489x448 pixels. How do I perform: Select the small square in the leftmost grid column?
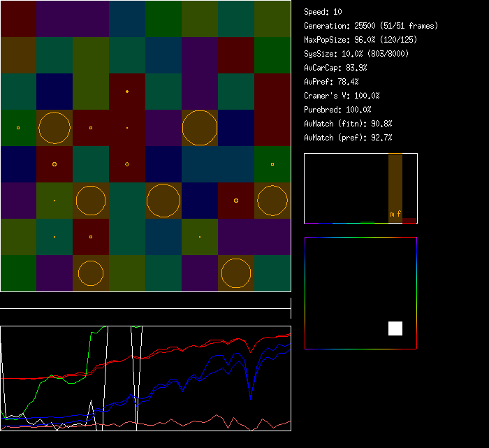coord(18,128)
